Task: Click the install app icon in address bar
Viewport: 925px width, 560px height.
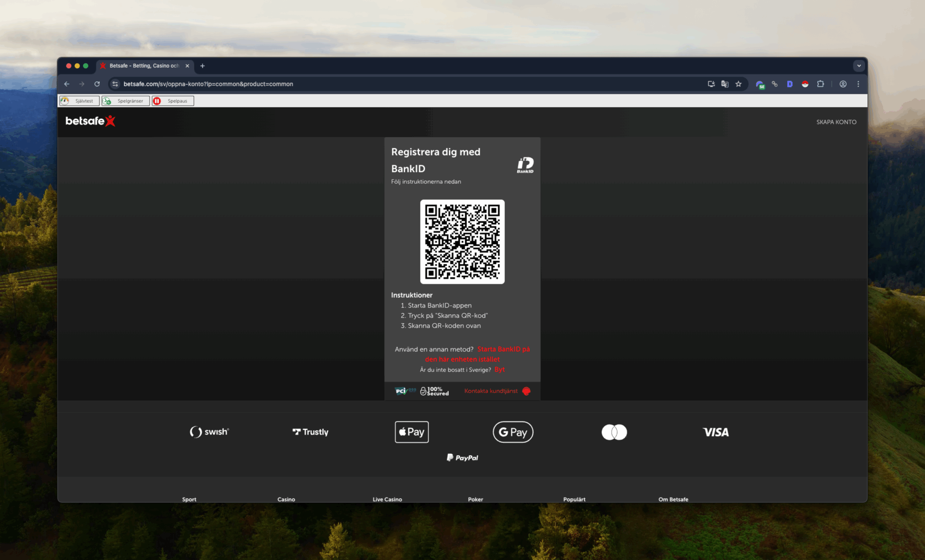Action: click(x=711, y=84)
